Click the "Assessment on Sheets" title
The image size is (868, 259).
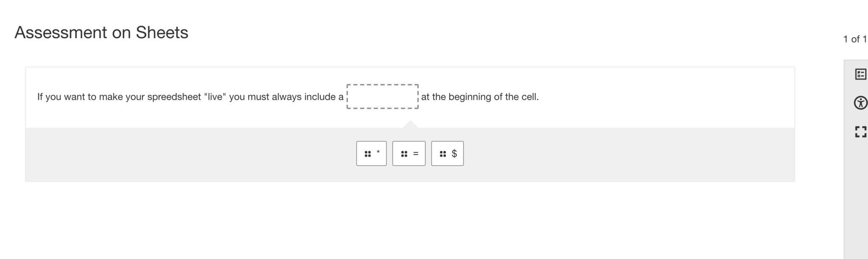tap(101, 33)
